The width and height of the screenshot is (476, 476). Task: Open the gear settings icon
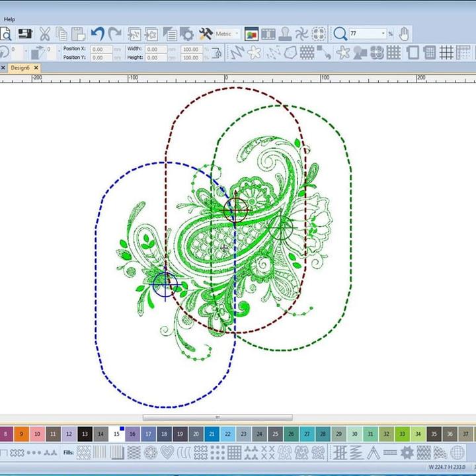(x=186, y=34)
